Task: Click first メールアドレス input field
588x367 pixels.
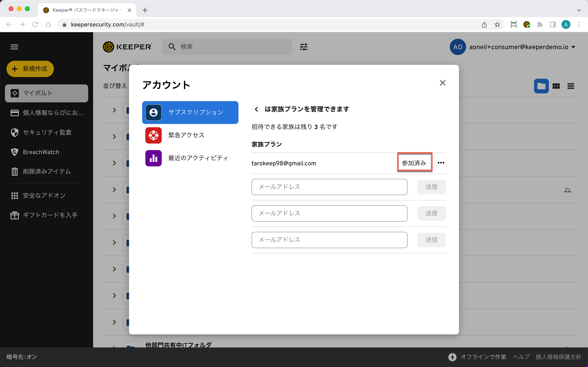Action: [329, 187]
